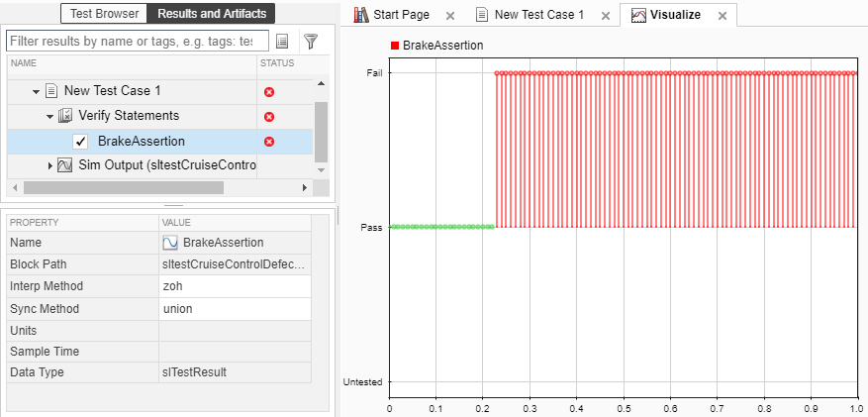868x417 pixels.
Task: Close the Visualize tab
Action: pos(723,16)
